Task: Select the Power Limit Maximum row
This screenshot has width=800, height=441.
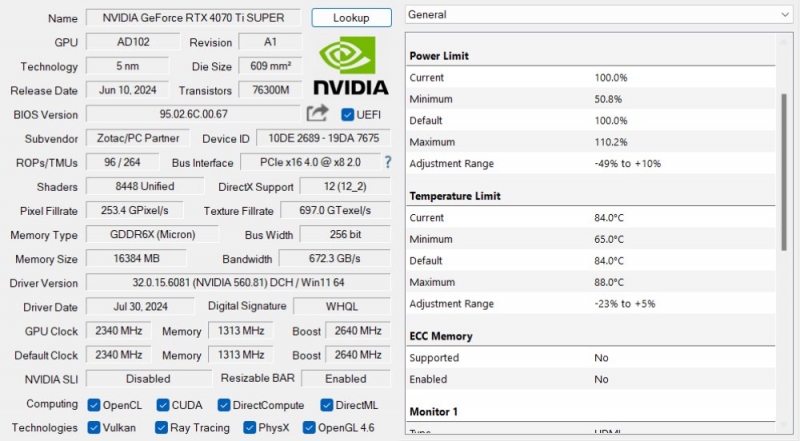Action: point(590,142)
